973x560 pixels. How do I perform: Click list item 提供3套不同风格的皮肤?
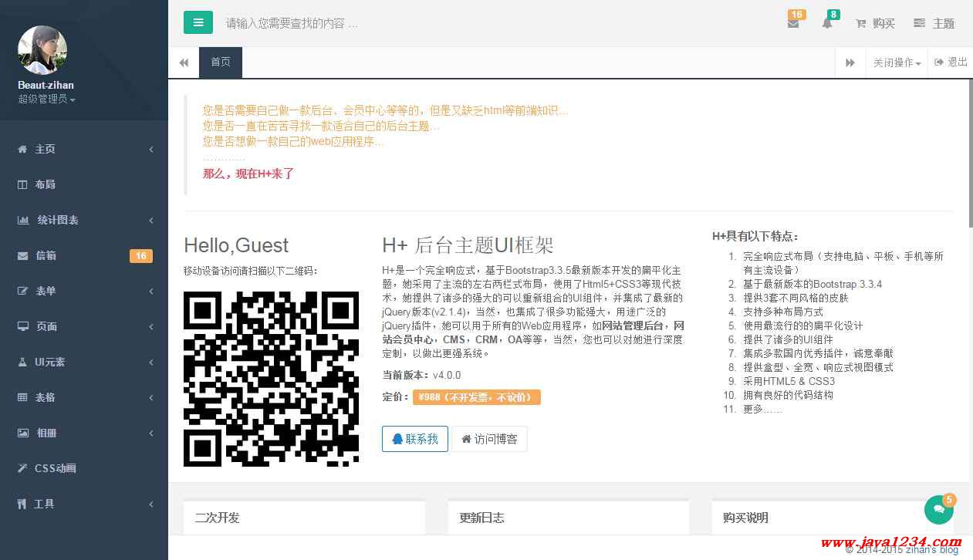796,298
